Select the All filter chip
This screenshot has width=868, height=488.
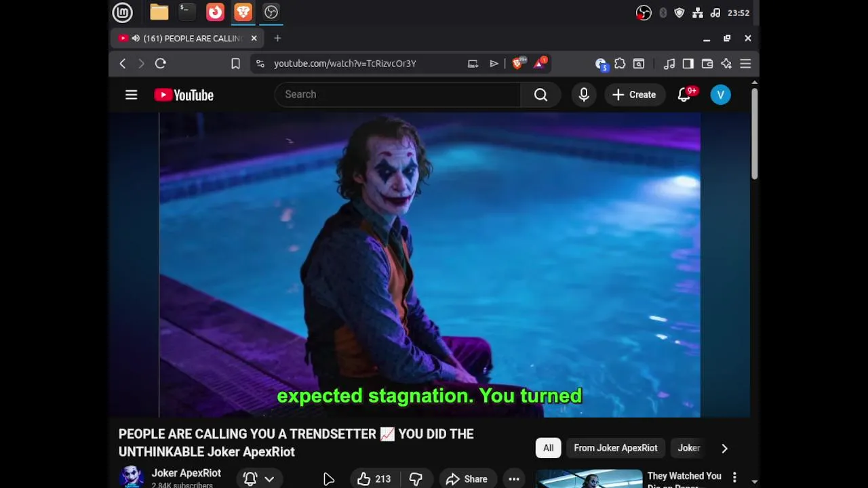point(548,448)
